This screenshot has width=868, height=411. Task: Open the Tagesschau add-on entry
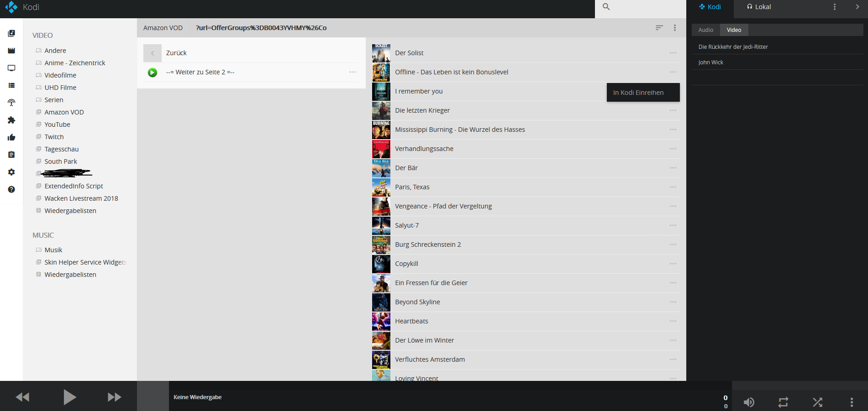pos(62,149)
